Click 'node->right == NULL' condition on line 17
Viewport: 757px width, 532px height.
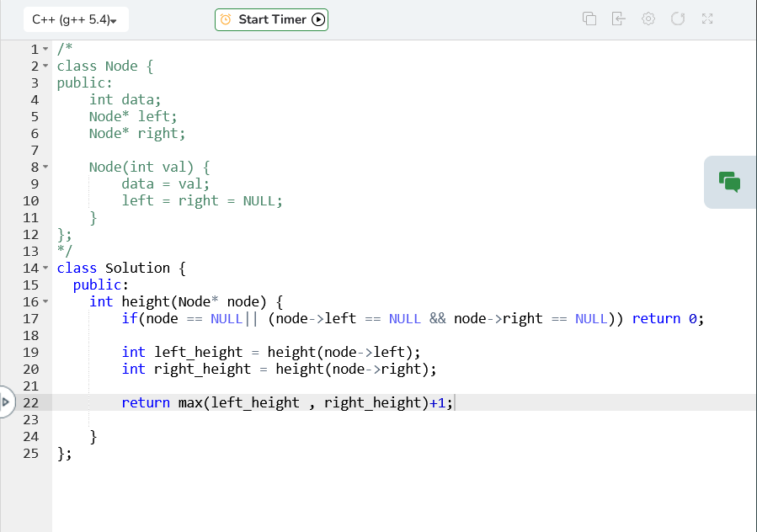pyautogui.click(x=530, y=319)
